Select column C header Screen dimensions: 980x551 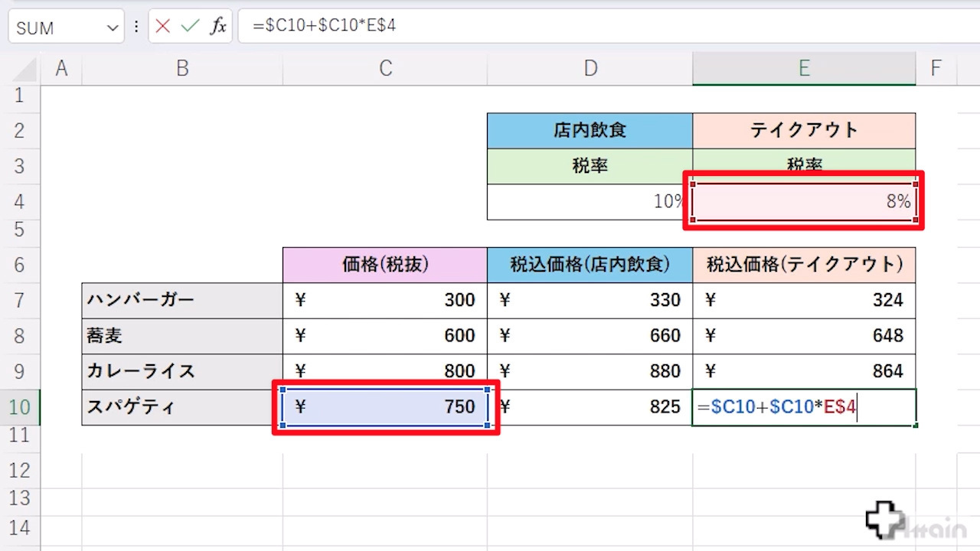pos(385,69)
